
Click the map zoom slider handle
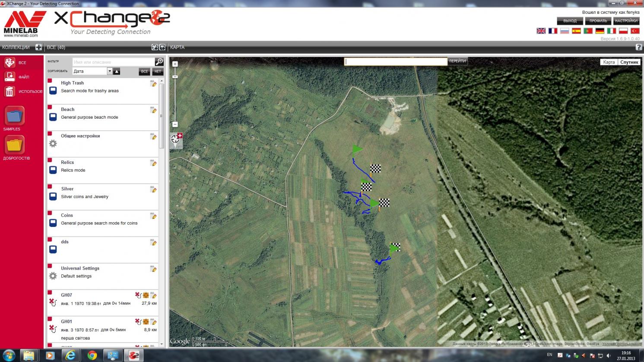175,77
